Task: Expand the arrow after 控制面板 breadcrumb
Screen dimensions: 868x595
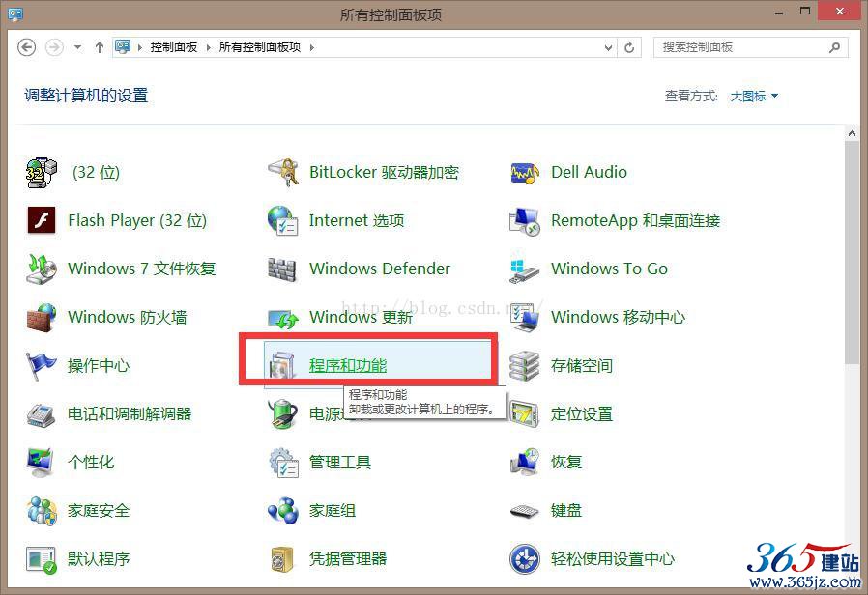Action: pyautogui.click(x=209, y=48)
